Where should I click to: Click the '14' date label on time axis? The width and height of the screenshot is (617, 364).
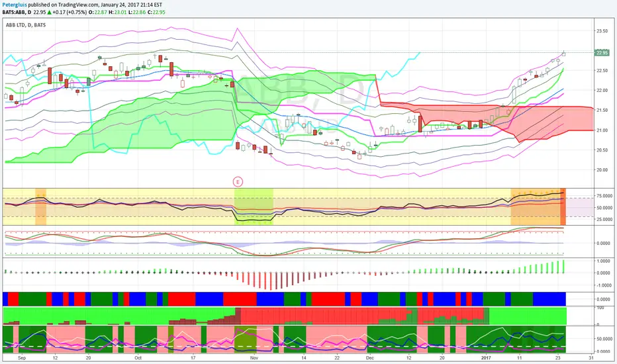(x=304, y=358)
